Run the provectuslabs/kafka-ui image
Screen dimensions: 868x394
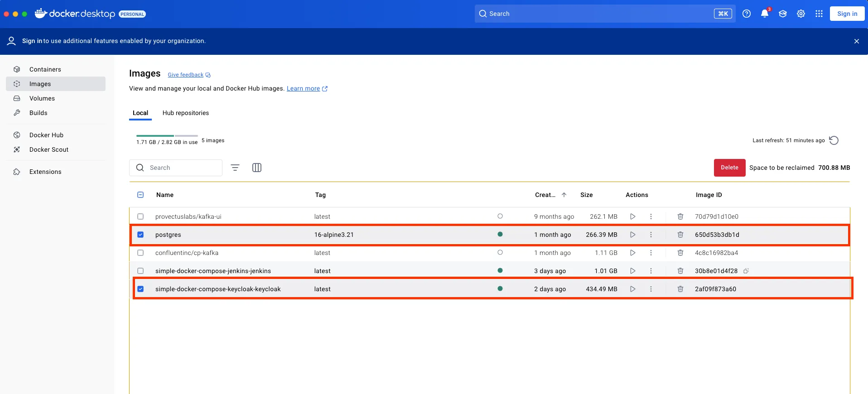point(633,216)
